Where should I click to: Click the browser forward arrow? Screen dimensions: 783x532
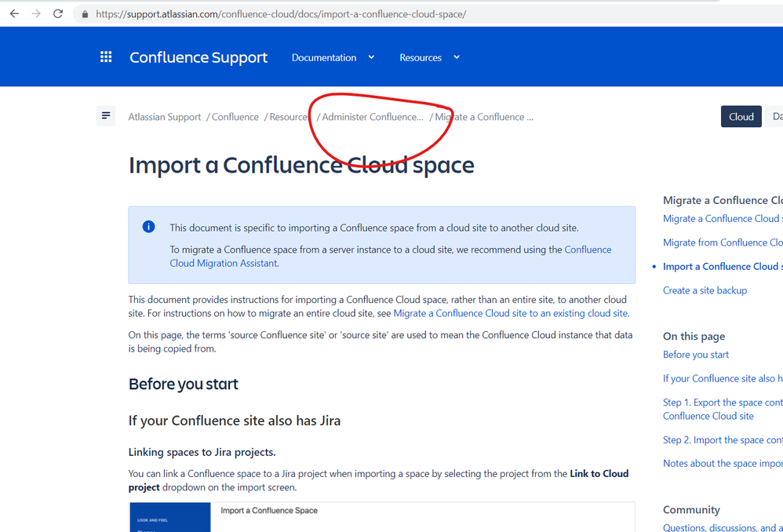tap(35, 13)
